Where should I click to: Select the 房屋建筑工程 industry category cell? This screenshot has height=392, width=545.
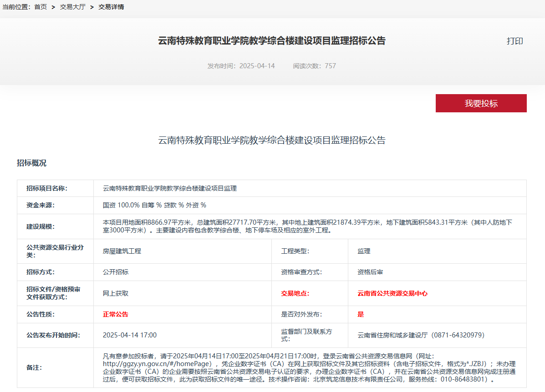pos(122,251)
